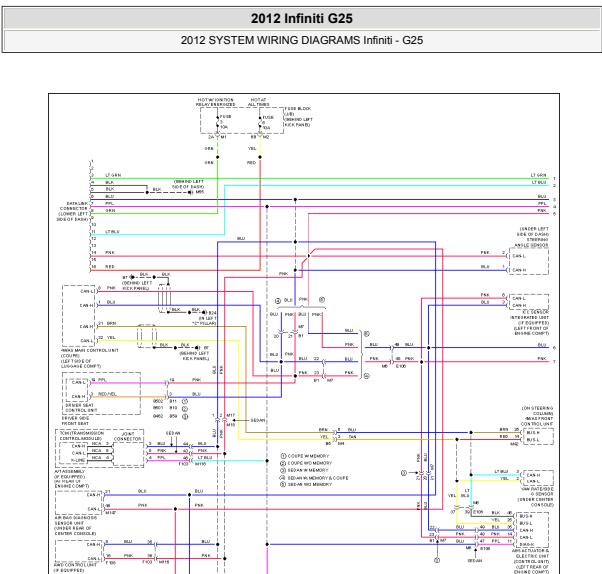Click the M17 connector SEDAN arrow label
The height and width of the screenshot is (574, 602).
(256, 421)
